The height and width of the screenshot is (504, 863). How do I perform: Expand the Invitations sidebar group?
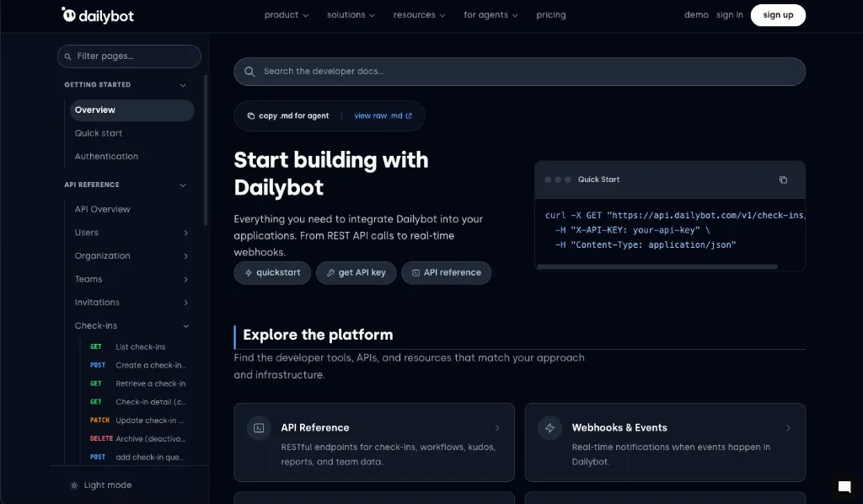coord(185,303)
